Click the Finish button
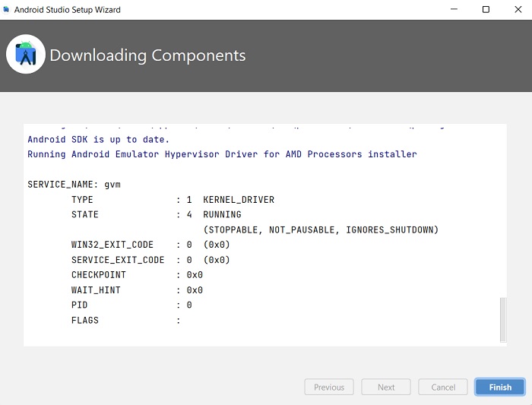The height and width of the screenshot is (405, 532). click(x=500, y=387)
